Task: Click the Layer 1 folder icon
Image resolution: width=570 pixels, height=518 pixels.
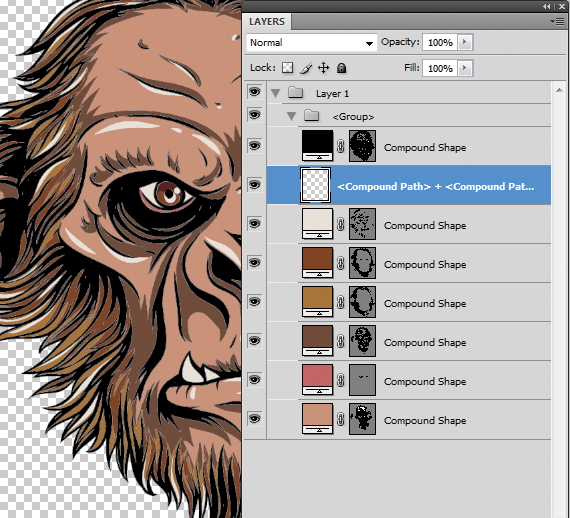Action: coord(296,93)
